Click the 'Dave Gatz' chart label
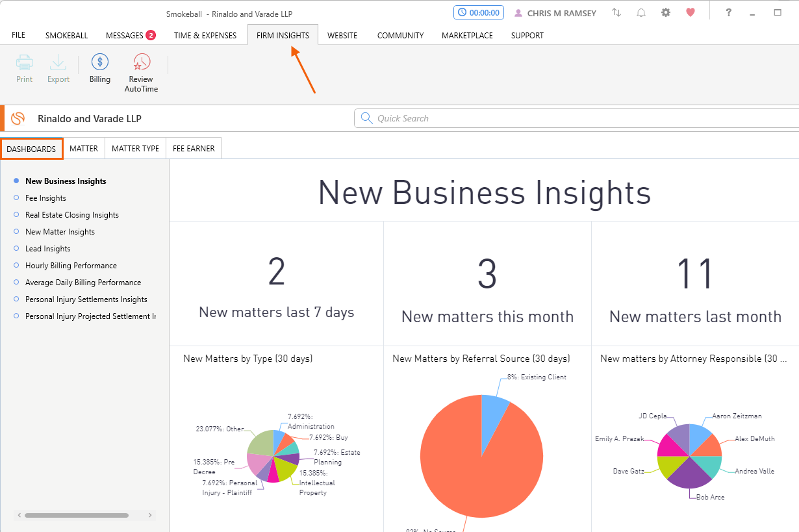This screenshot has width=799, height=532. click(628, 471)
